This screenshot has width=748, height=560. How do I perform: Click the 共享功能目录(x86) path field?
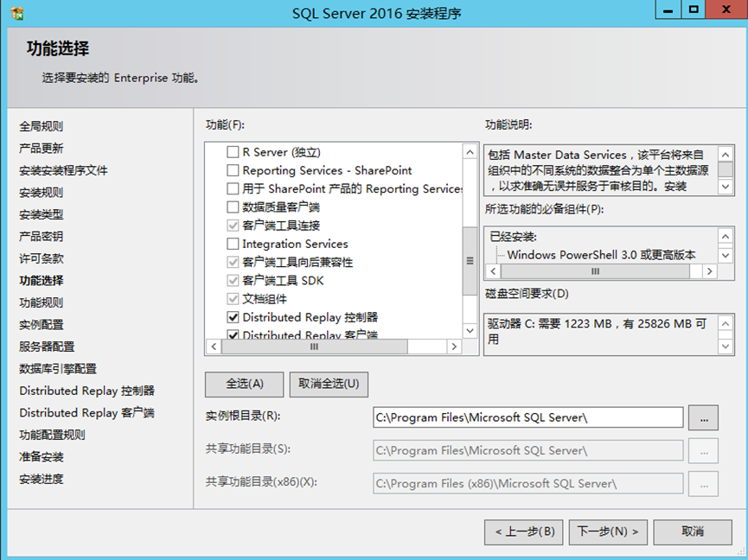point(528,484)
